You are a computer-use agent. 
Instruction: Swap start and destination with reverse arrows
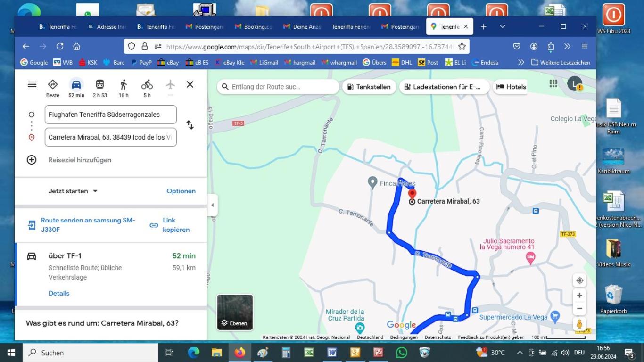pos(190,125)
